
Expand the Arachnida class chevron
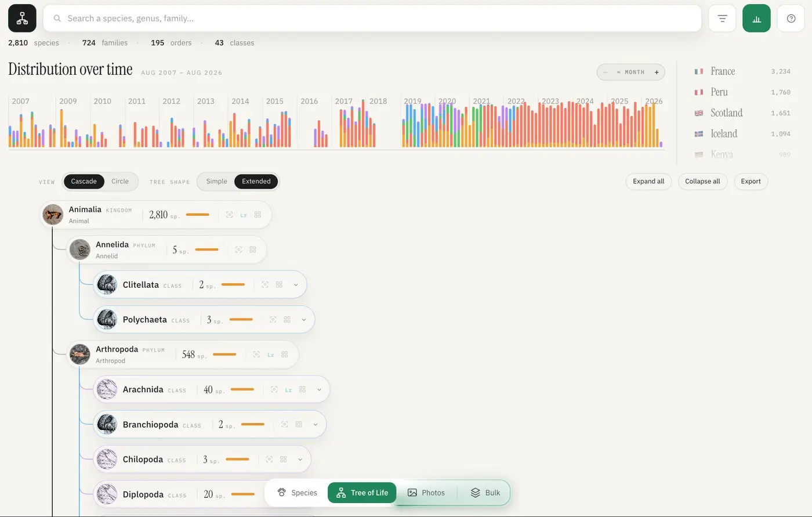point(319,389)
